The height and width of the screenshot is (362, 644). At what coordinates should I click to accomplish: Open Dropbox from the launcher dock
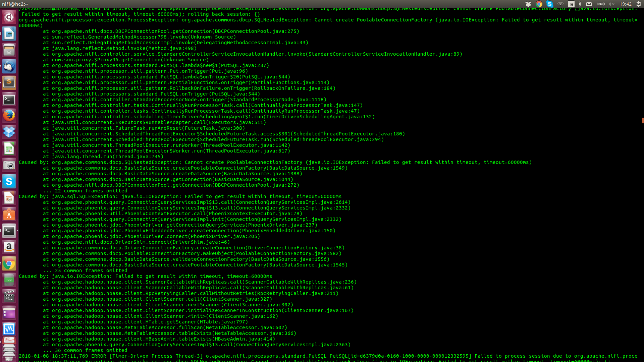(9, 132)
